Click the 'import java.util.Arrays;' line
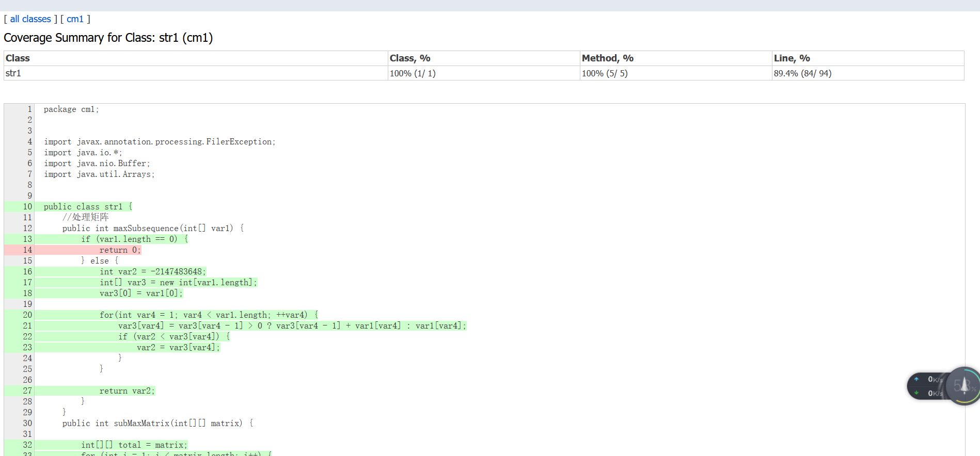Viewport: 980px width, 456px height. click(99, 174)
